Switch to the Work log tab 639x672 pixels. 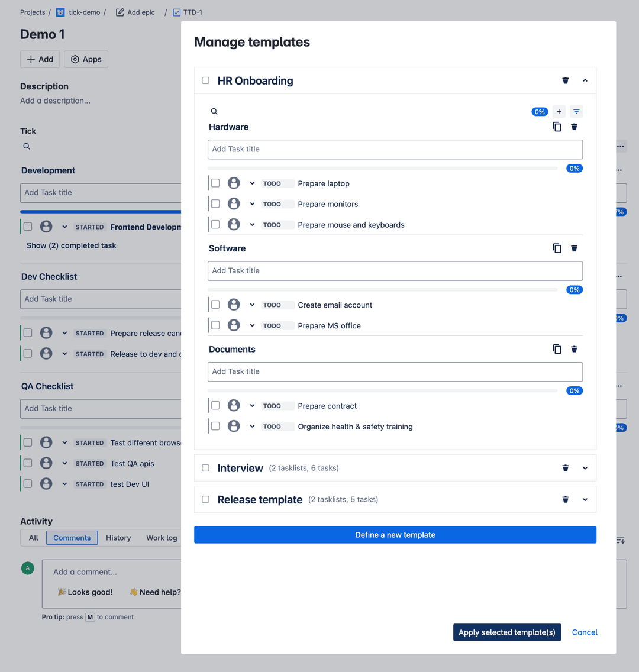click(x=162, y=538)
